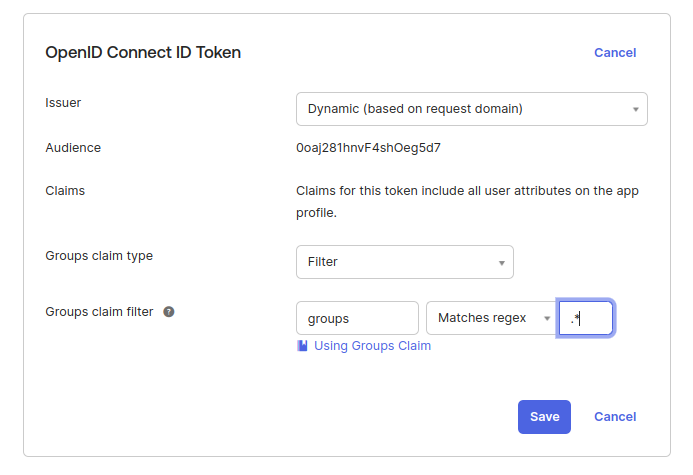Click the caret arrow on the Issuer select
Image resolution: width=693 pixels, height=475 pixels.
(x=636, y=109)
